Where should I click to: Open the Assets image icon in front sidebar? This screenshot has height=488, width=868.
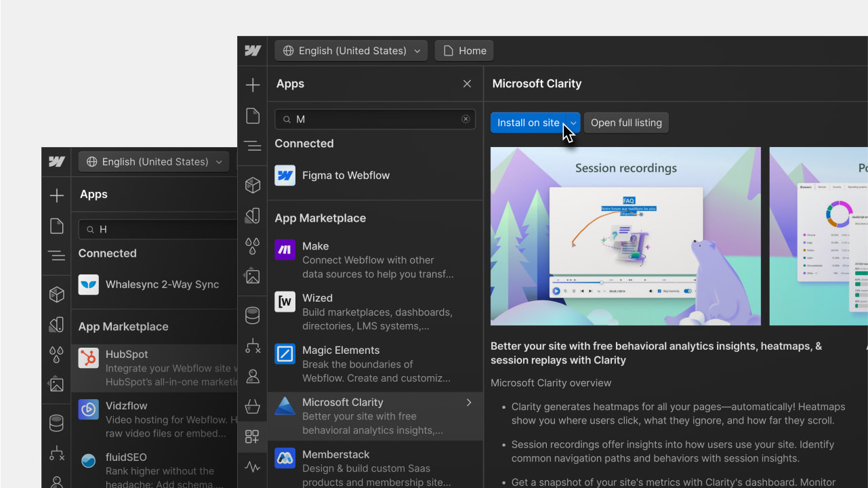(253, 276)
